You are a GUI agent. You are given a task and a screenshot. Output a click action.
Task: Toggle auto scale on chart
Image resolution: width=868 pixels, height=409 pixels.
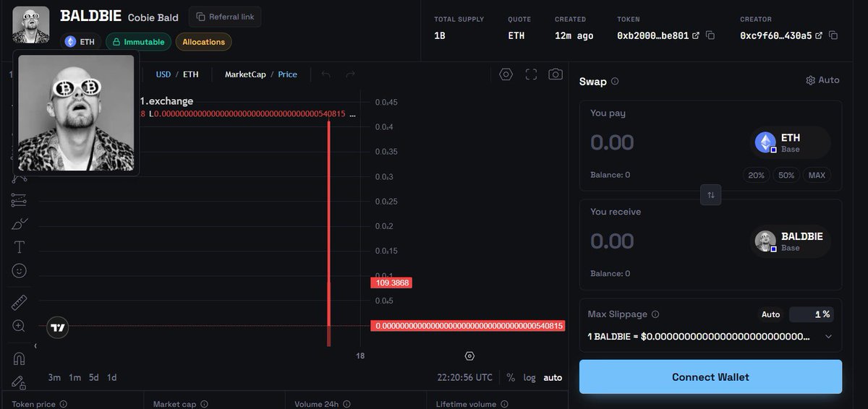pos(553,377)
